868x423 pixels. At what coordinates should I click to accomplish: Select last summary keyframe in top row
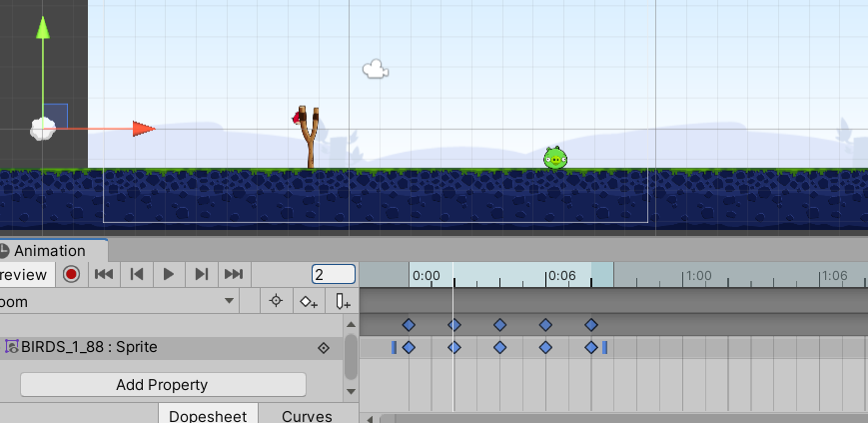[591, 325]
